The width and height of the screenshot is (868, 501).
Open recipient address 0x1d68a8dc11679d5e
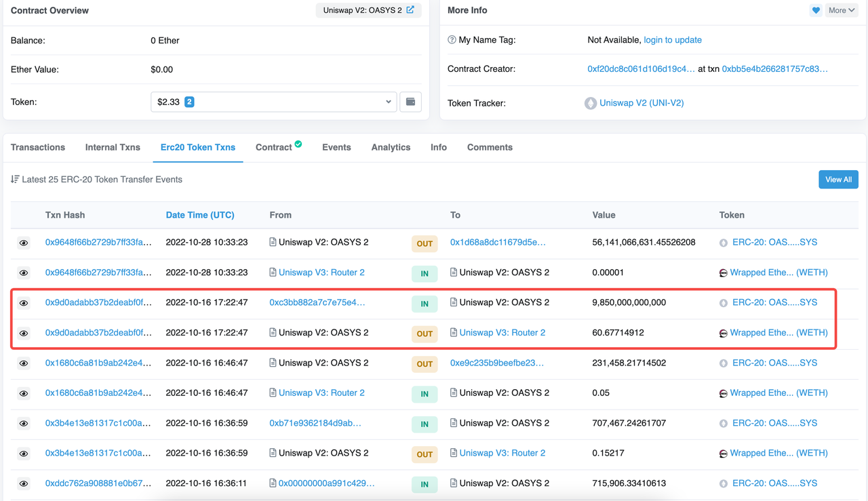498,242
